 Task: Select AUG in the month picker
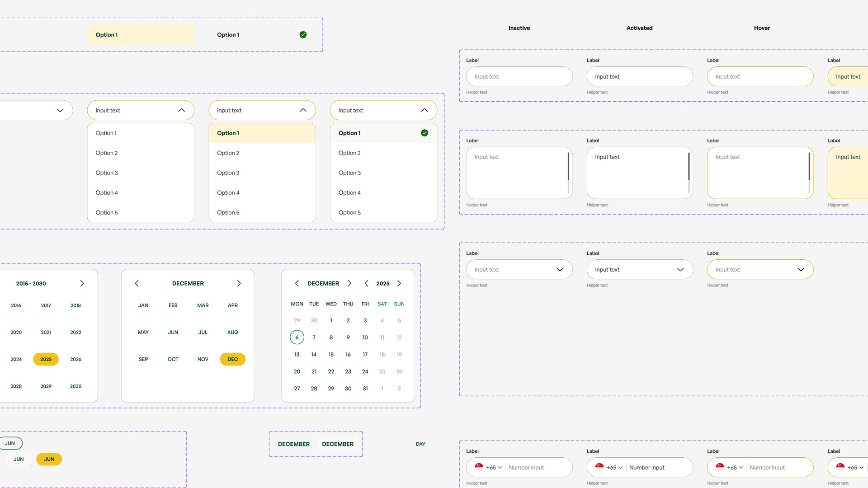(x=232, y=332)
